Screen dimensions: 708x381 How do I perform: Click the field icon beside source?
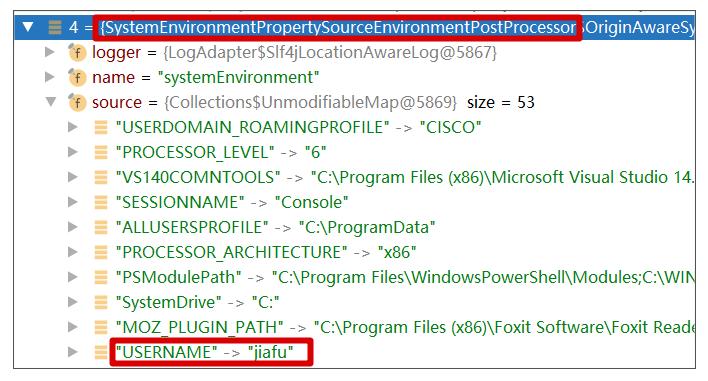click(x=77, y=102)
